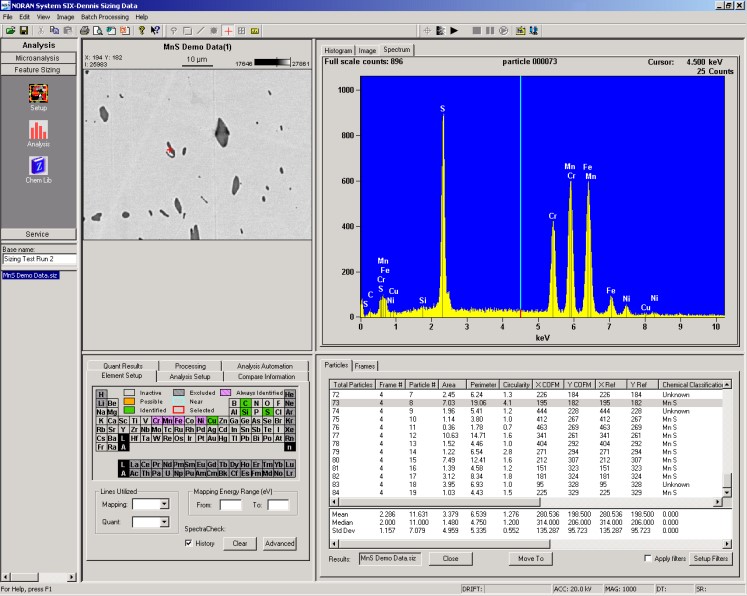Click the grid layout toolbar icon

click(x=242, y=31)
